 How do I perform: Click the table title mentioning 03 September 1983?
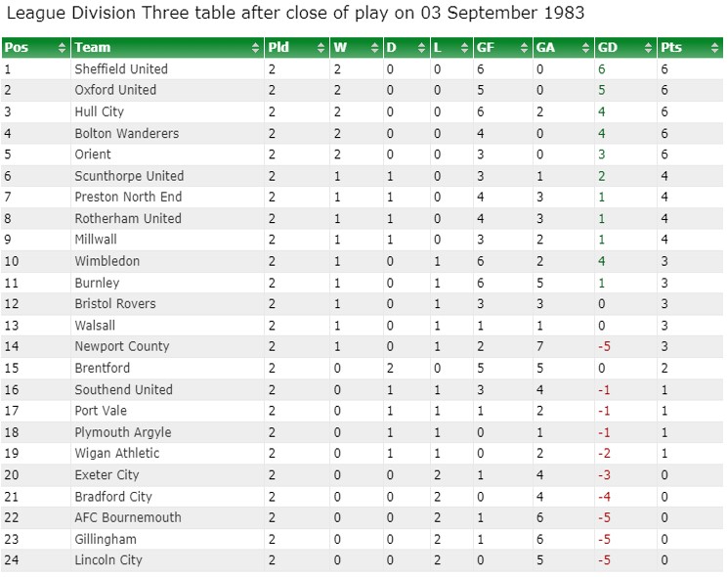pyautogui.click(x=296, y=14)
